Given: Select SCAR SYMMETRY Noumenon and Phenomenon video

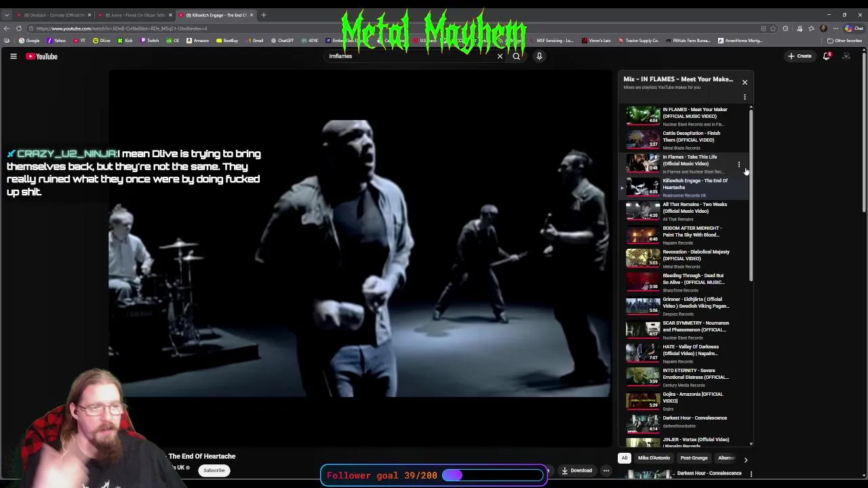Looking at the screenshot, I should [685, 329].
